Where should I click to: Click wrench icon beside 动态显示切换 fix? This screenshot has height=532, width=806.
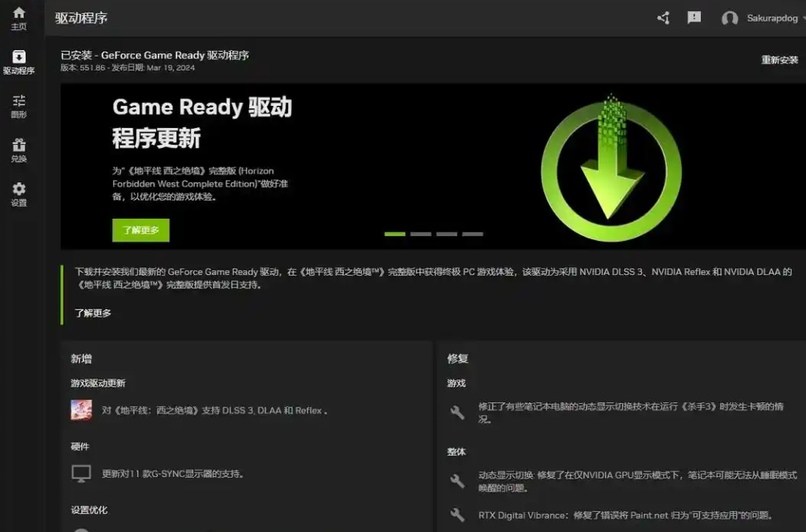(457, 481)
